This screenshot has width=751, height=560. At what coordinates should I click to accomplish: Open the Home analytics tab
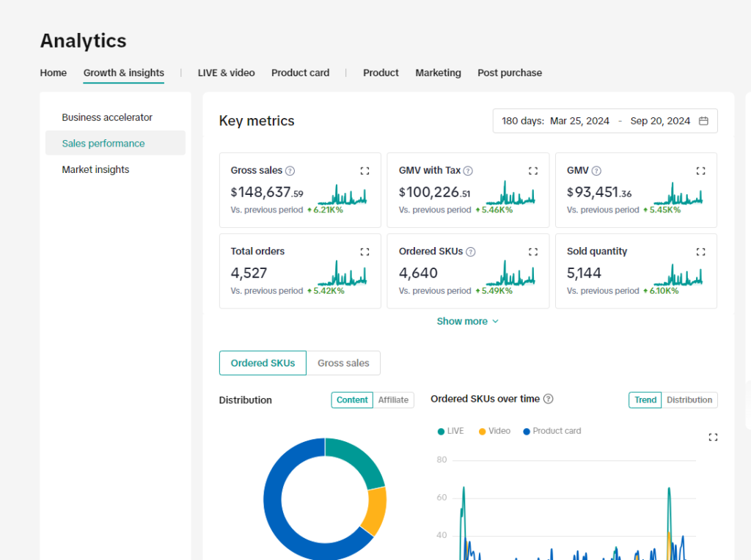53,73
